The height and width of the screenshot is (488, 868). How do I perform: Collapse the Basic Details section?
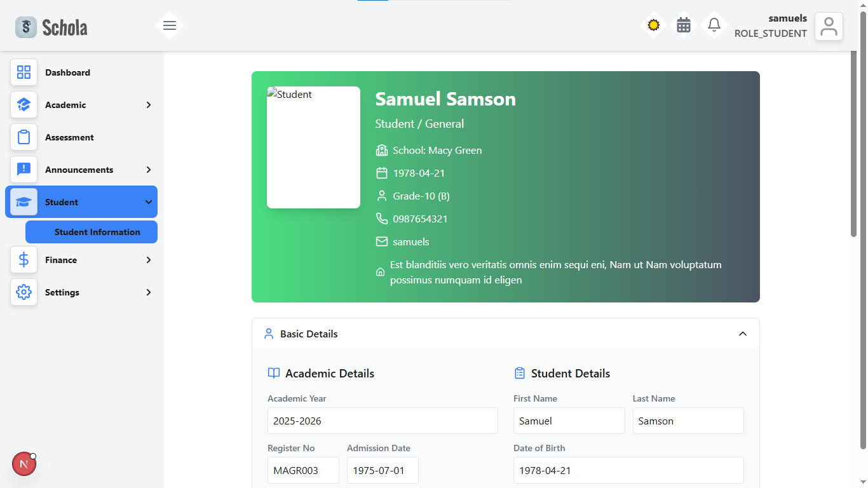743,334
